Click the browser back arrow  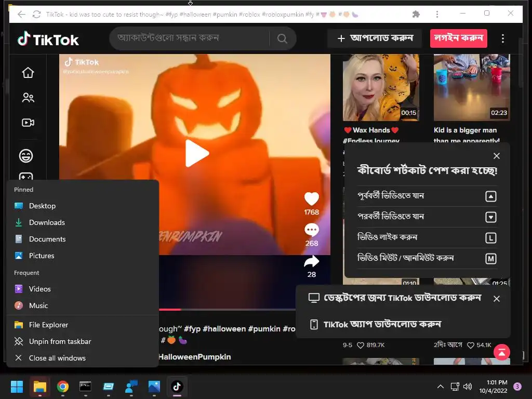tap(21, 14)
